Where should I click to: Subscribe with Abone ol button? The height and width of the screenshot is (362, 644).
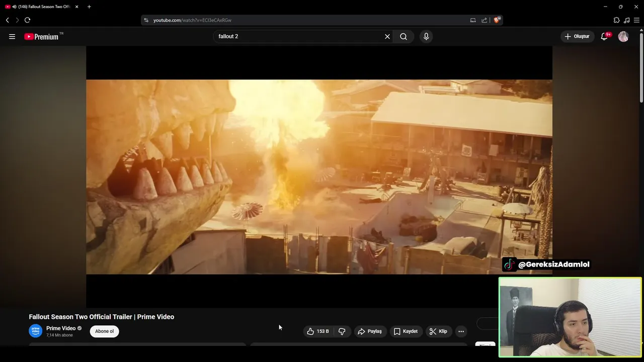coord(105,331)
